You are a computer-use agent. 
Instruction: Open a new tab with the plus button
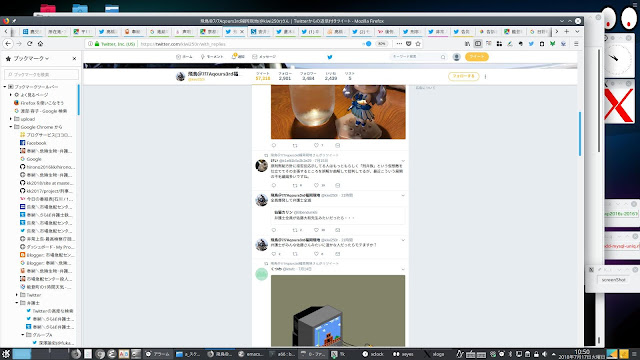pyautogui.click(x=567, y=31)
